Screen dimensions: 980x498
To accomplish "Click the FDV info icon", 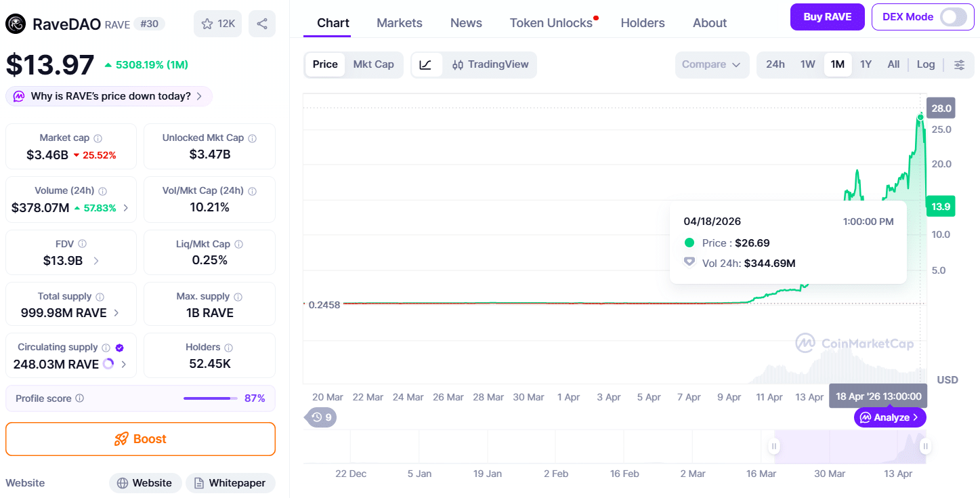I will pyautogui.click(x=82, y=244).
